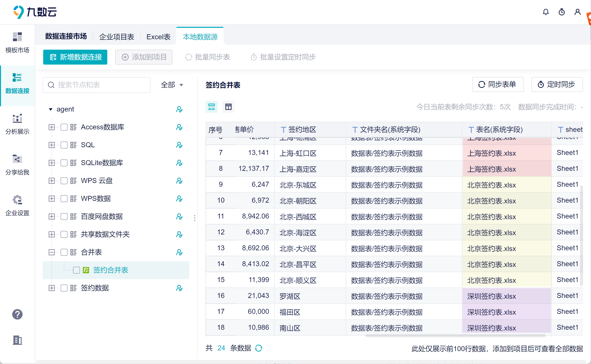Collapse the 合并表 tree node
591x364 pixels.
[52, 252]
